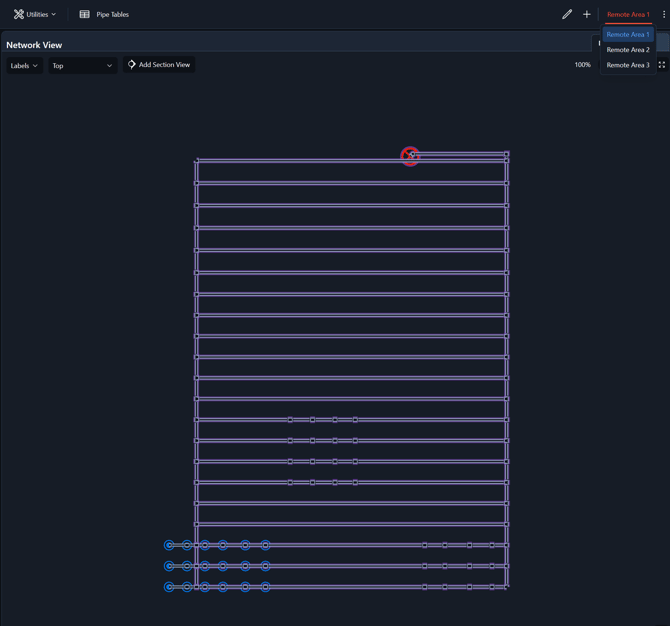
Task: Choose Remote Area 1 from dropdown list
Action: point(628,35)
